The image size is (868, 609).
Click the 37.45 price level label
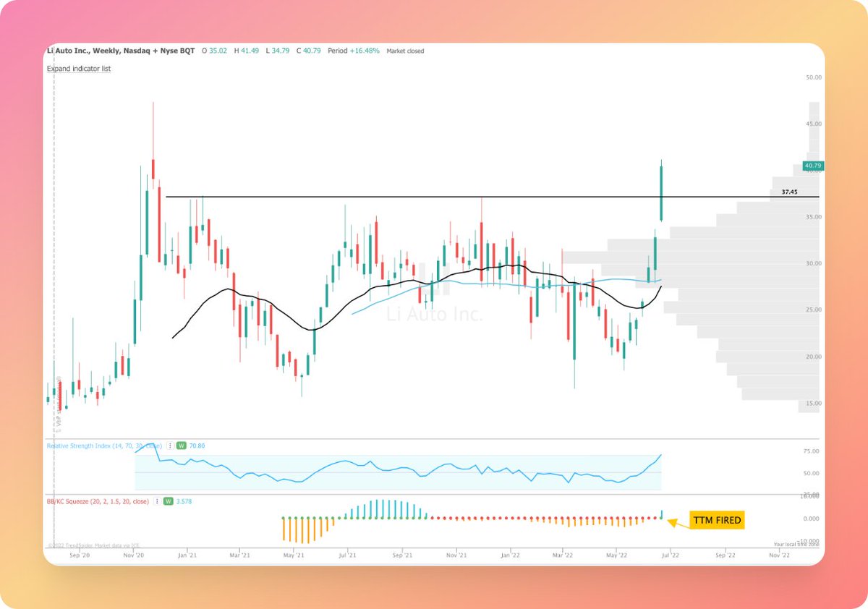point(789,192)
